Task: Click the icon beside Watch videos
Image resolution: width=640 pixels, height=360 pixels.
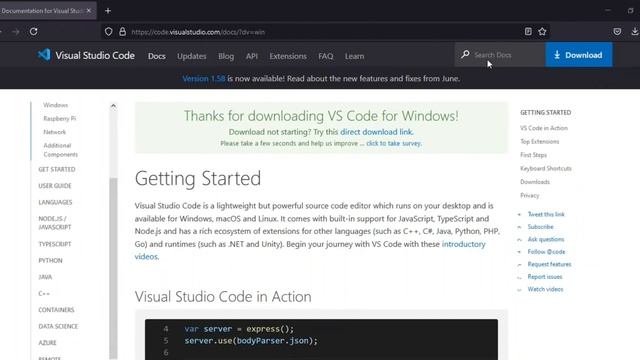Action: (519, 289)
